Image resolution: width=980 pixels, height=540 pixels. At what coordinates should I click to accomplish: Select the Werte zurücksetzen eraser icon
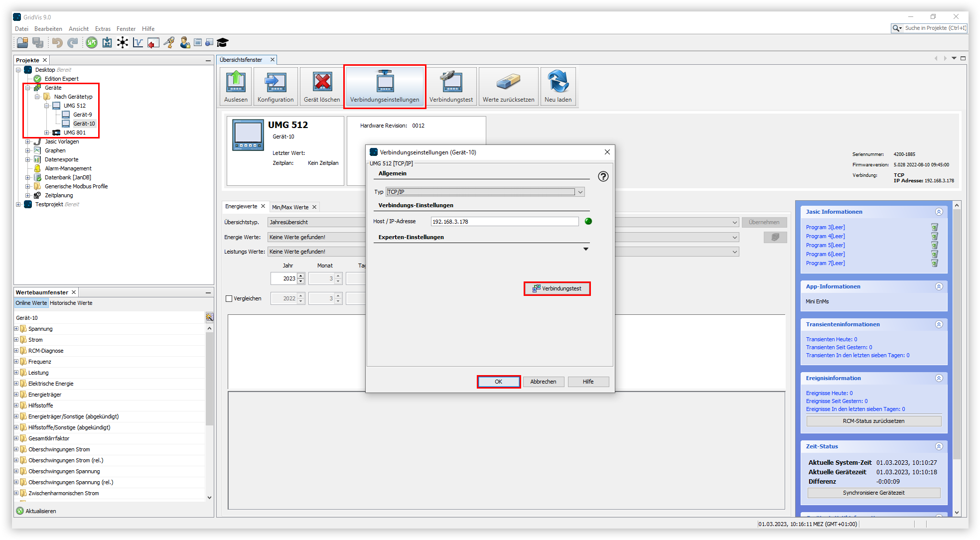click(x=508, y=86)
